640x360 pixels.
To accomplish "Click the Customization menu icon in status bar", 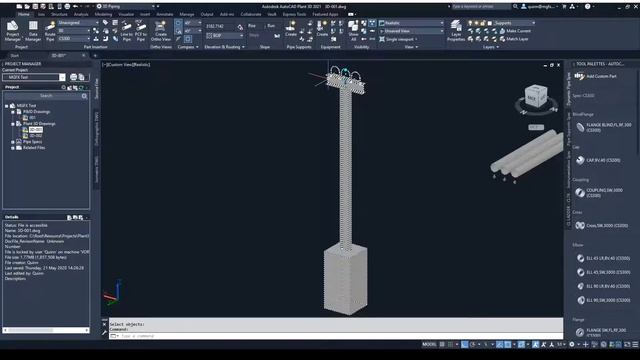I will click(635, 344).
